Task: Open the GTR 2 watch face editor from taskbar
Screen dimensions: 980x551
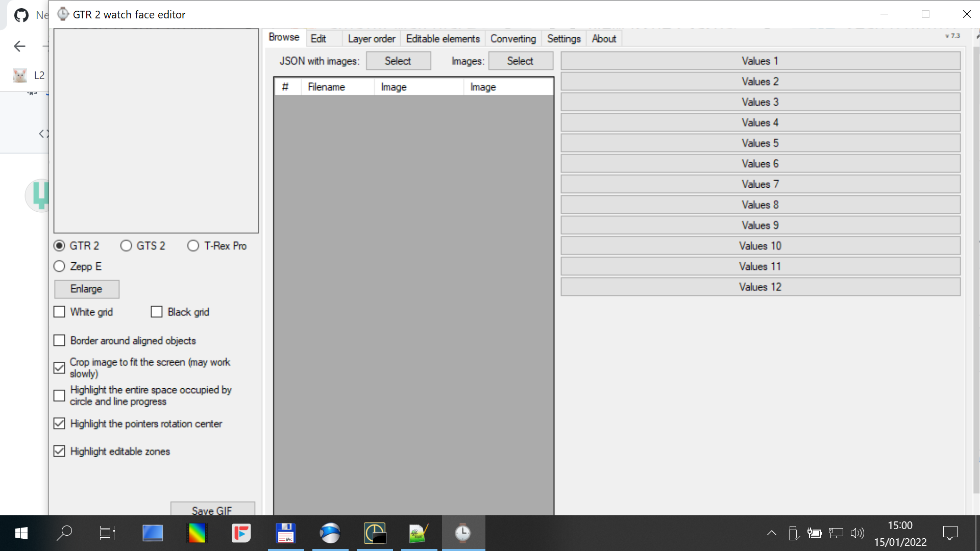Action: (463, 533)
